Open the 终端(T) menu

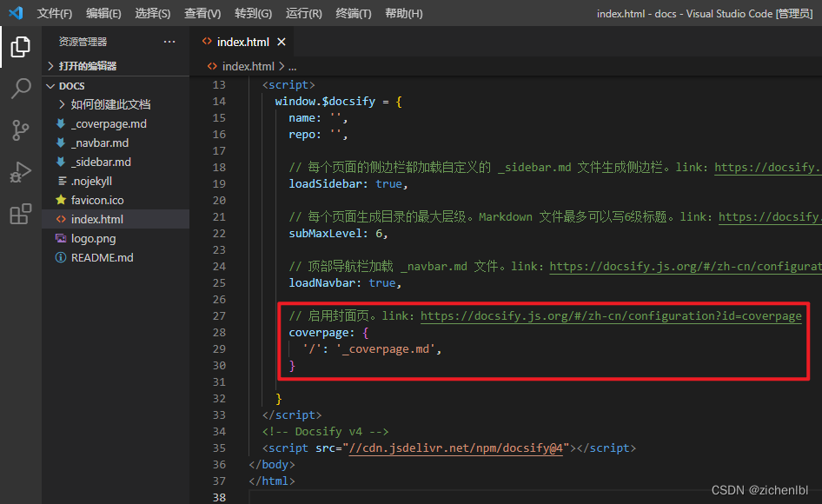(x=354, y=13)
